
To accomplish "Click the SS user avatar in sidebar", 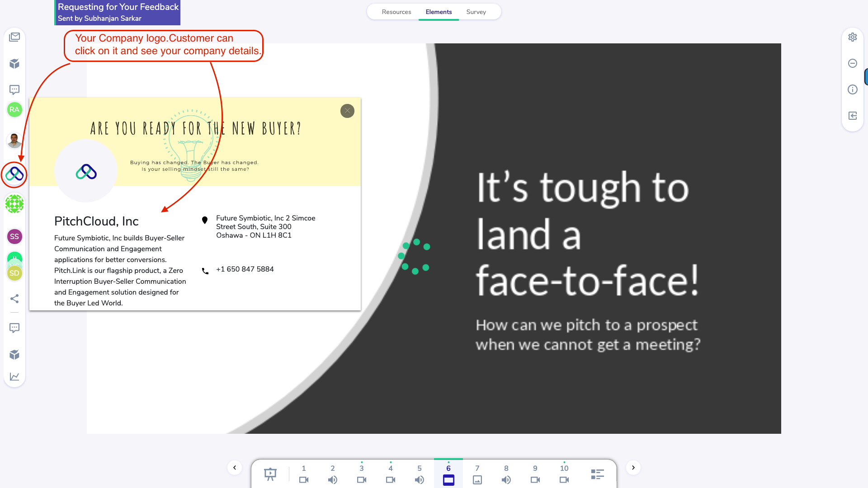I will click(x=14, y=236).
